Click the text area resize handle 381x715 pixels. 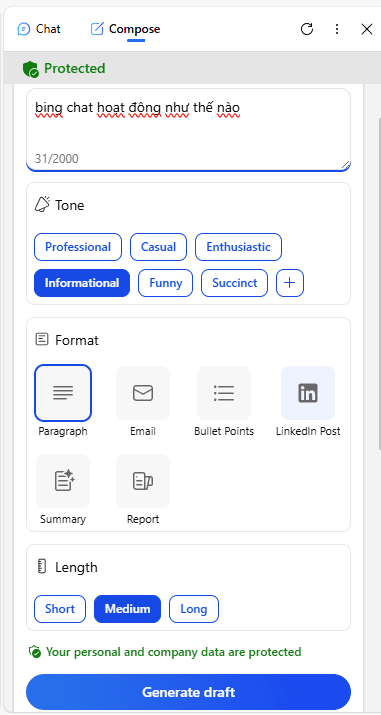(x=345, y=165)
